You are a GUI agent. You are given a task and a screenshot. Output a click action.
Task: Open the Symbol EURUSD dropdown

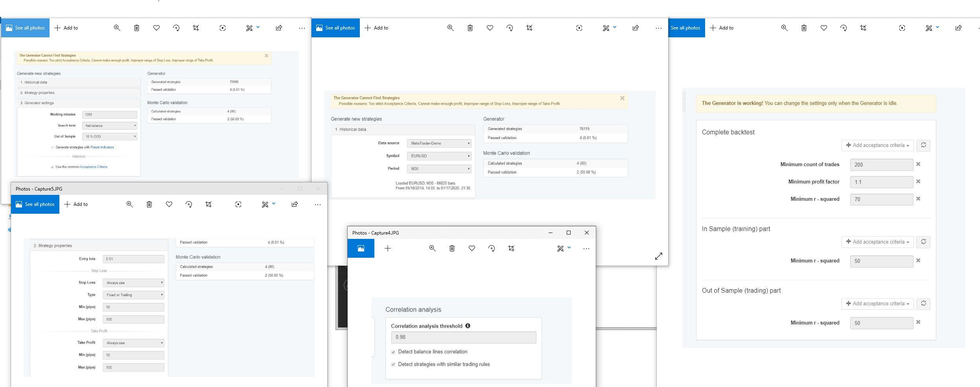pos(439,156)
